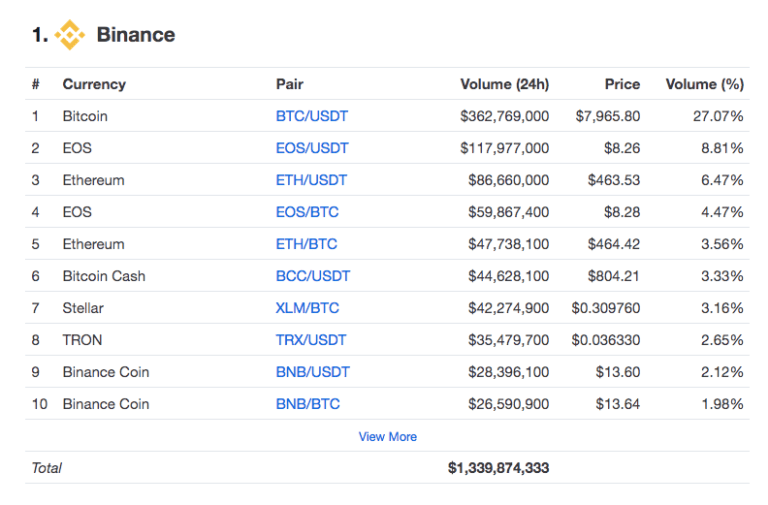The width and height of the screenshot is (768, 505).
Task: Click the Stellar currency name
Action: 83,308
